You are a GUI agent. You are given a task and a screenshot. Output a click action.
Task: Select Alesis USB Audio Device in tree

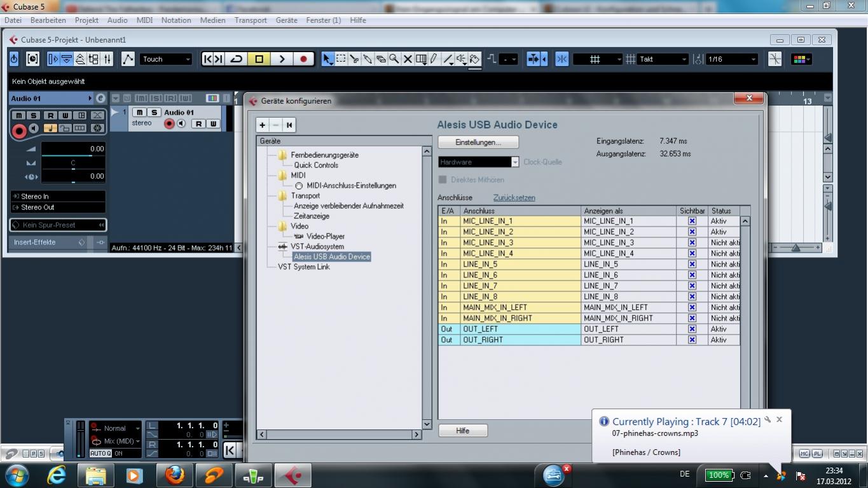pos(332,257)
